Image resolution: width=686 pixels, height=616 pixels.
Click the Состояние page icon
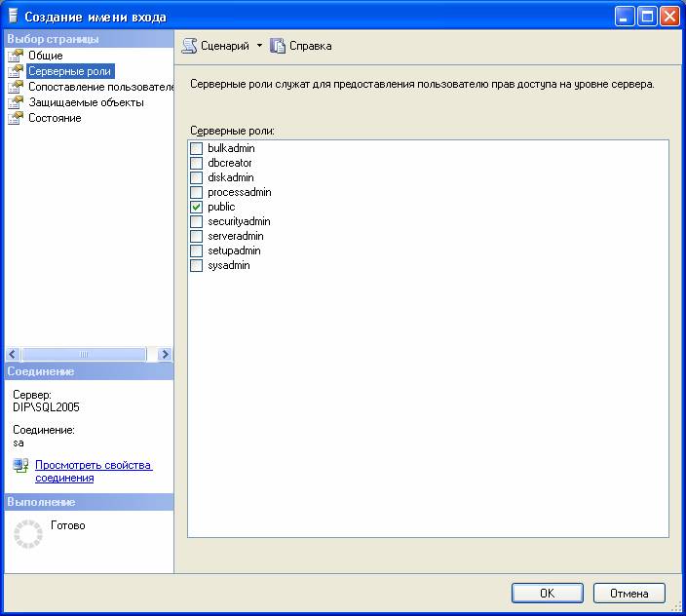[x=16, y=118]
